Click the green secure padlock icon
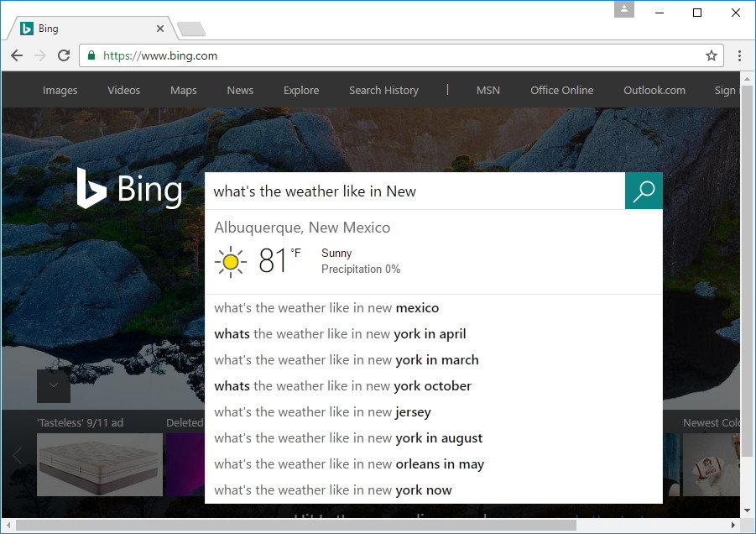The width and height of the screenshot is (756, 534). pos(91,55)
